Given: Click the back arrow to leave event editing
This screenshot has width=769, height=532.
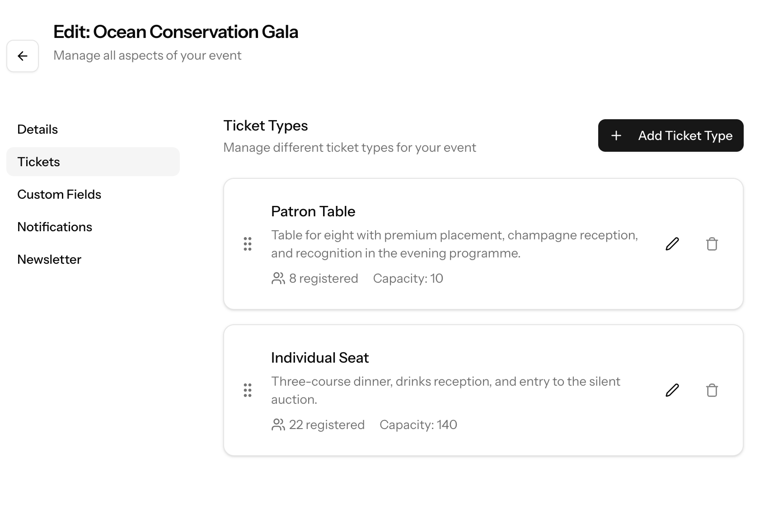Looking at the screenshot, I should click(x=23, y=56).
